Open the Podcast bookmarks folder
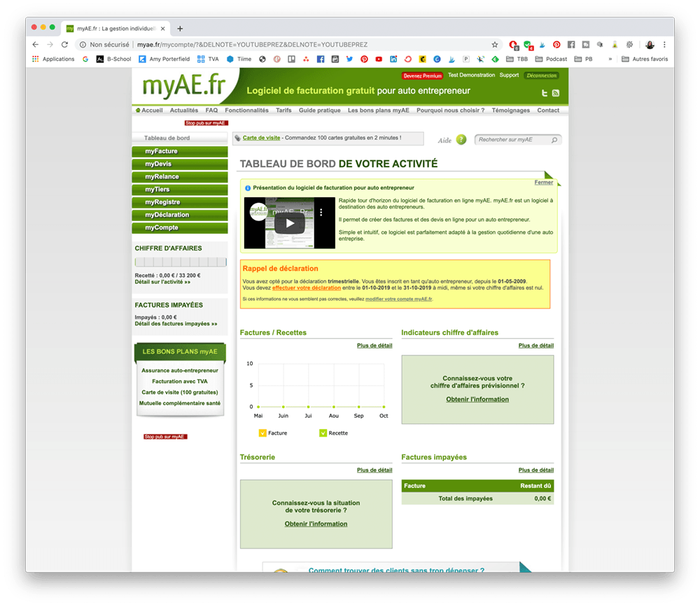This screenshot has height=606, width=700. click(551, 59)
